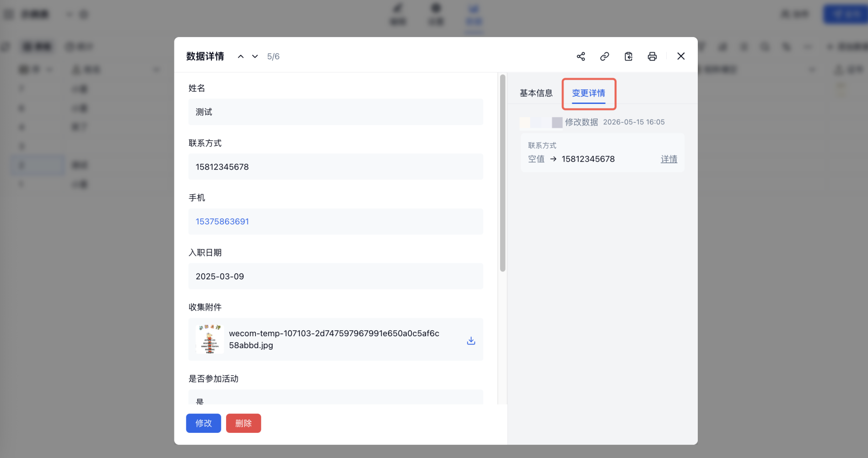Open 详情 link for 联系方式 change
868x458 pixels.
[669, 159]
